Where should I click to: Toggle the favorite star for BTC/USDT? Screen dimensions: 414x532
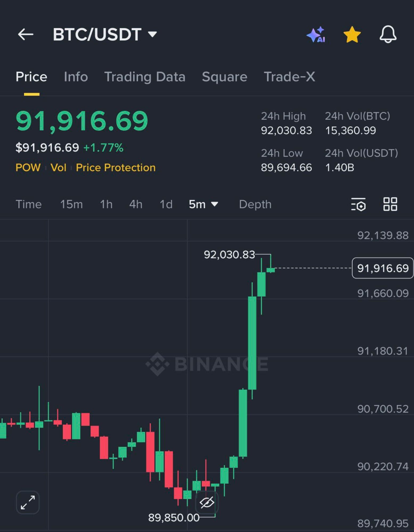pos(352,35)
